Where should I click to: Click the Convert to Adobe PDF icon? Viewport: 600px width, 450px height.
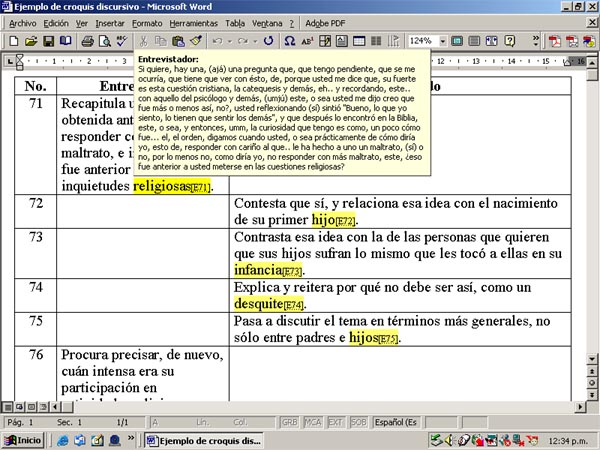[554, 41]
